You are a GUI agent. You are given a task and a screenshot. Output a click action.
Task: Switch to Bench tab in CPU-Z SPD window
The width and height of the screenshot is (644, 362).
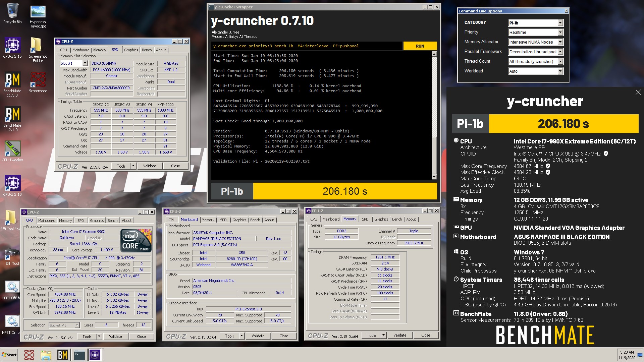click(147, 50)
